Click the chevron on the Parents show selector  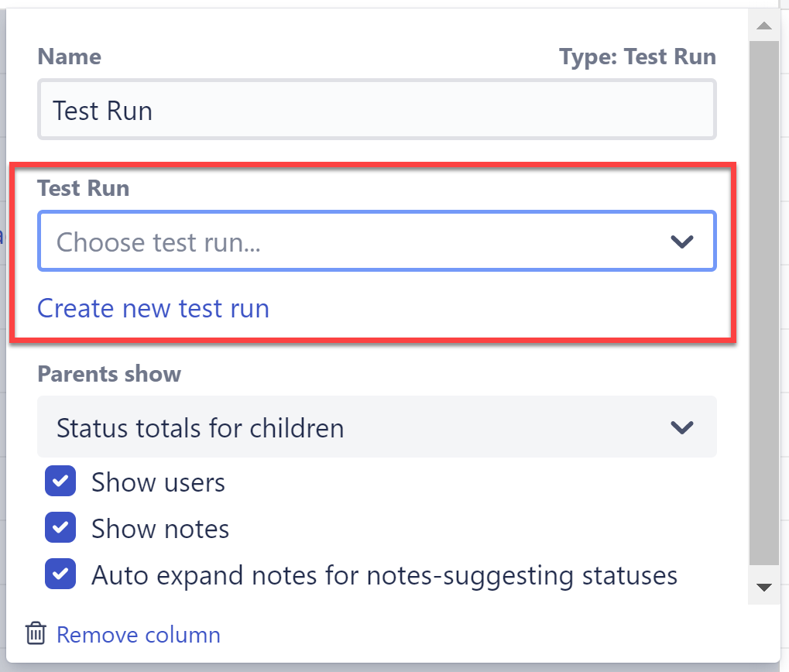pos(682,427)
